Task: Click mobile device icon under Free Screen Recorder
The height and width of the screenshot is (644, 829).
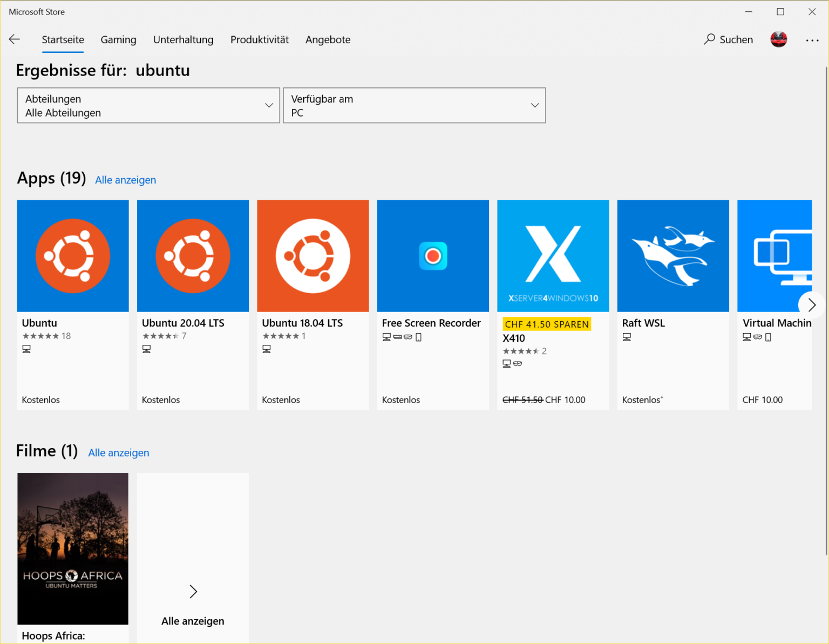Action: coord(418,337)
